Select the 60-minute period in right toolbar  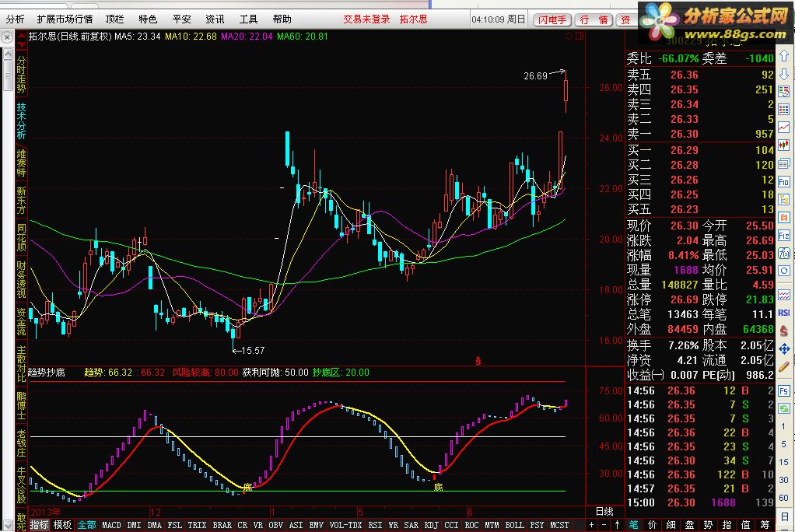784,498
